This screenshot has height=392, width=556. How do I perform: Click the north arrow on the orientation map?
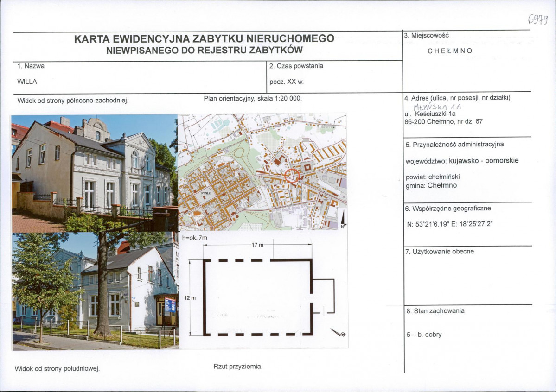[x=343, y=219]
